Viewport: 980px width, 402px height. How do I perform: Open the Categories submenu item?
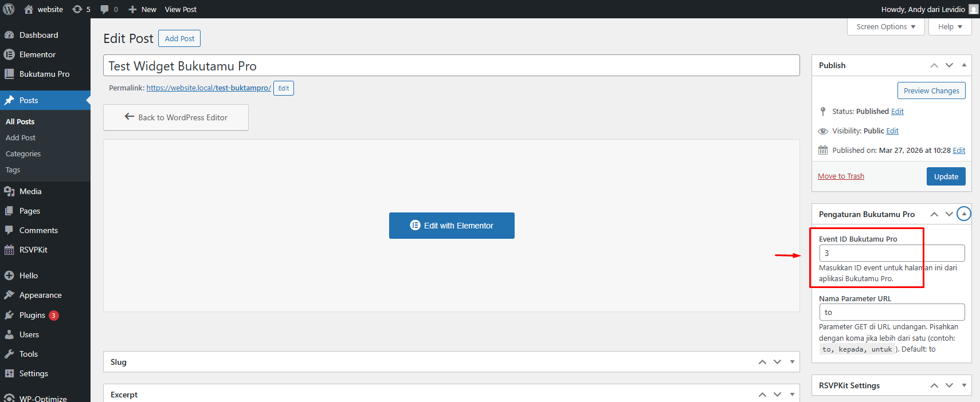click(x=23, y=153)
